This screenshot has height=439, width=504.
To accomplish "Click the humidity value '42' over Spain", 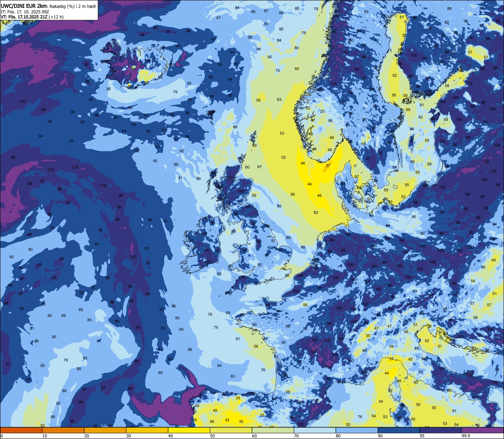I will tap(227, 420).
